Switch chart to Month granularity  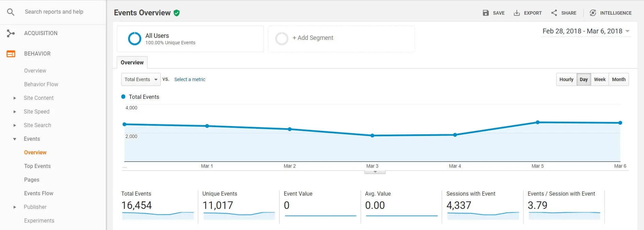click(x=619, y=79)
